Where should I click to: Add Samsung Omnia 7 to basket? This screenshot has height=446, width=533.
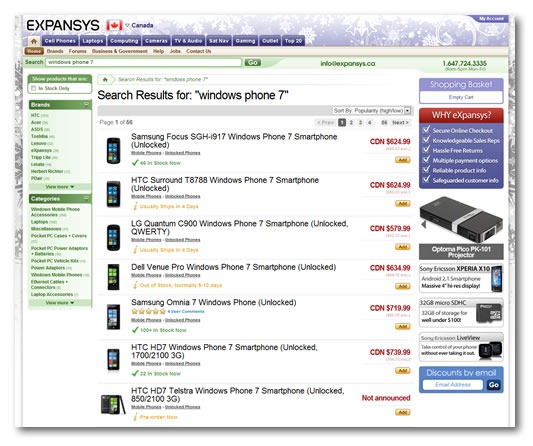tap(402, 327)
